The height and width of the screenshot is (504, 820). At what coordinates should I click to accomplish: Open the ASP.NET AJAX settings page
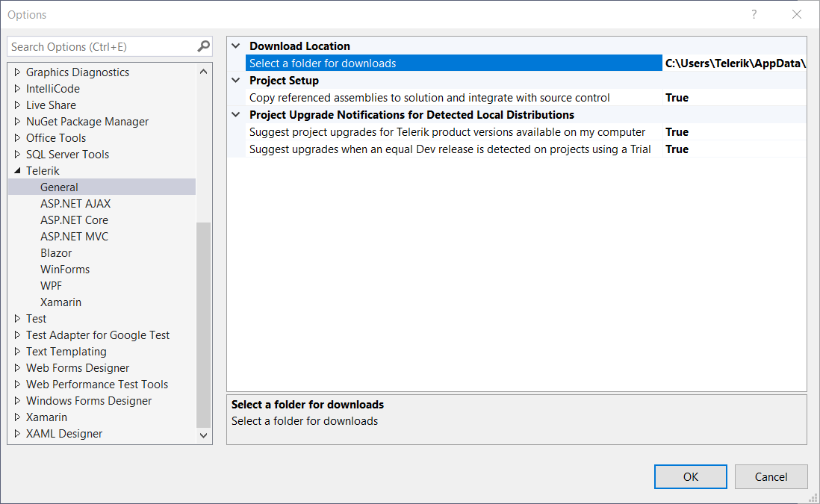(x=75, y=203)
